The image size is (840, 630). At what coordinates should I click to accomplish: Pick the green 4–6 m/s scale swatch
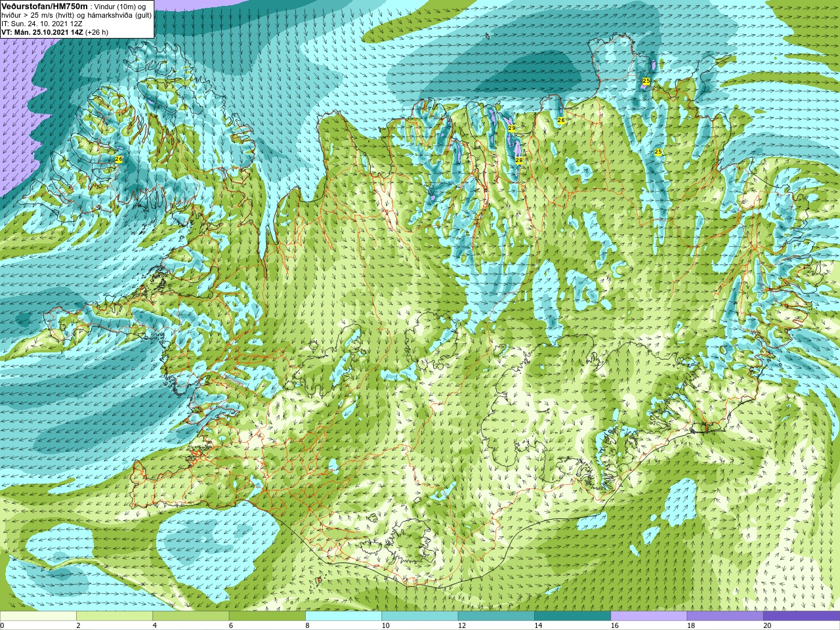[x=191, y=616]
